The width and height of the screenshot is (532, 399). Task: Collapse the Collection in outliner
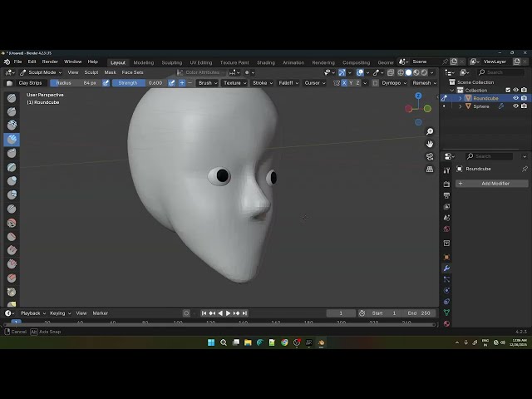(x=452, y=90)
